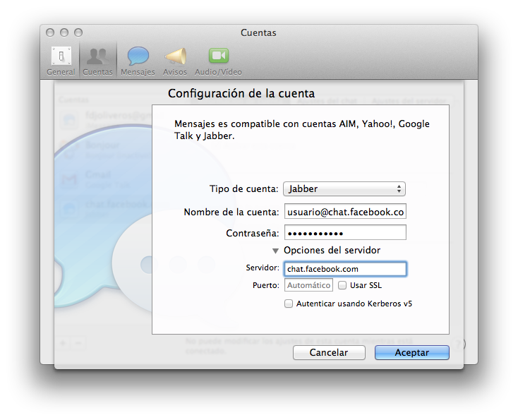Click the Puerto Automático field

pos(308,285)
